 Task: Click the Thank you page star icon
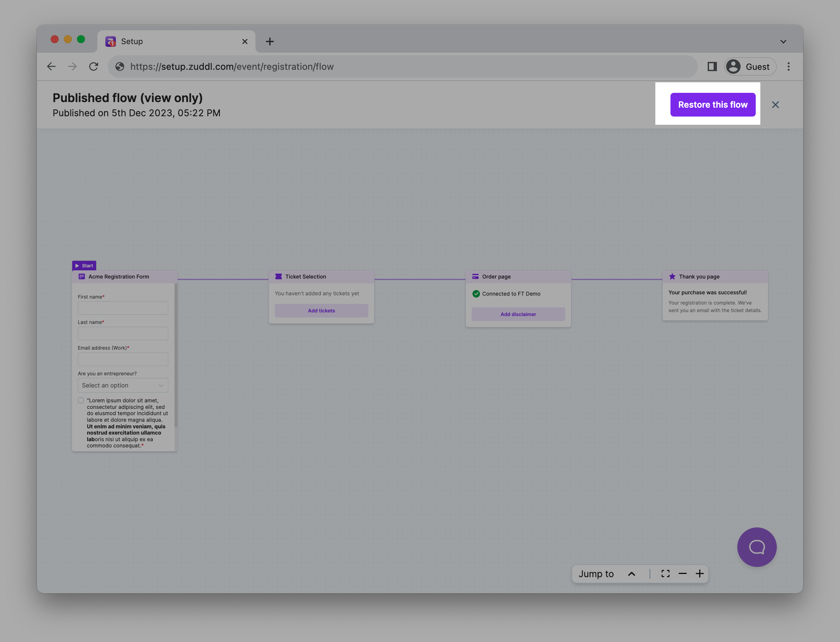click(x=672, y=276)
